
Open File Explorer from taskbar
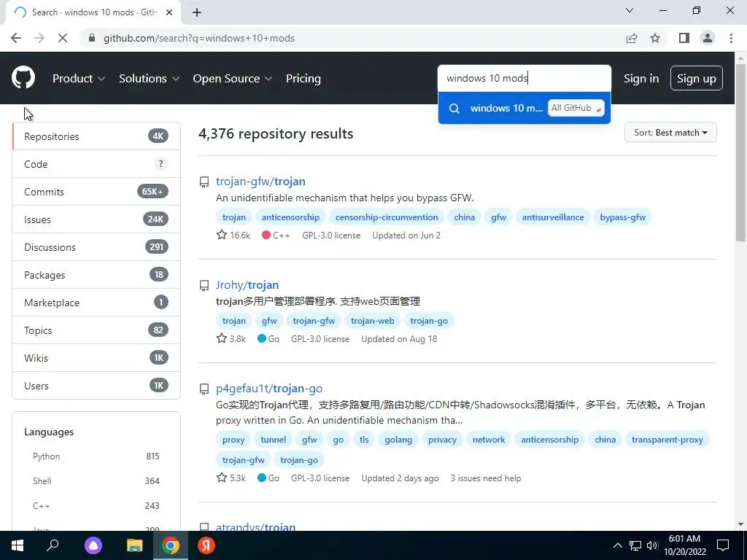[x=134, y=545]
